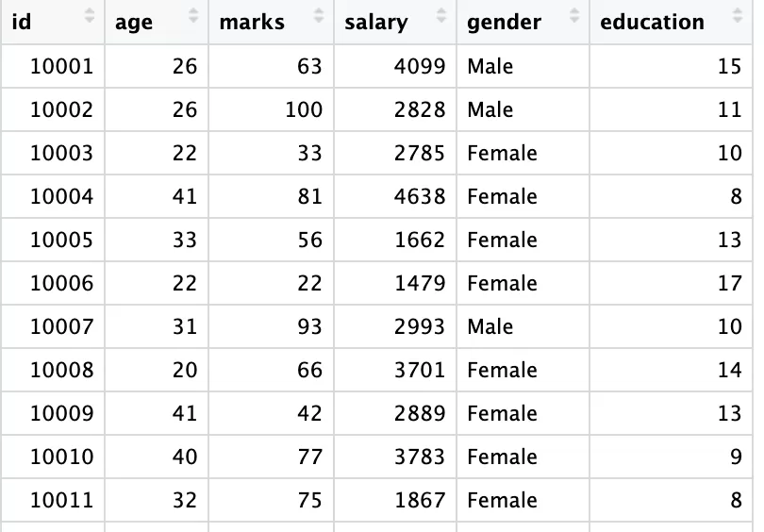
Task: Click the gender column sort arrows
Action: (575, 16)
